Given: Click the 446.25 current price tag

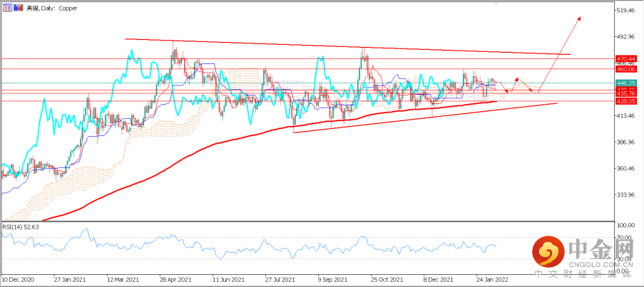Looking at the screenshot, I should (626, 83).
